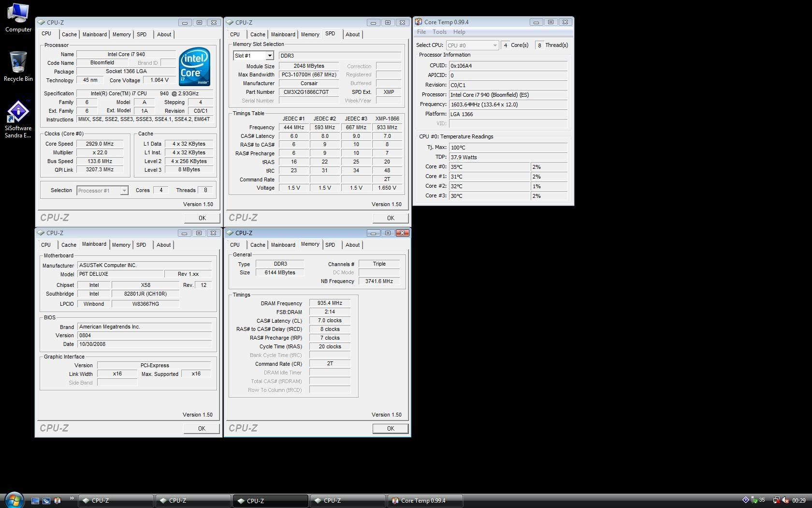Click the Max Bandwidth value PC3-10700H
Screen dimensions: 812x508
tap(308, 75)
